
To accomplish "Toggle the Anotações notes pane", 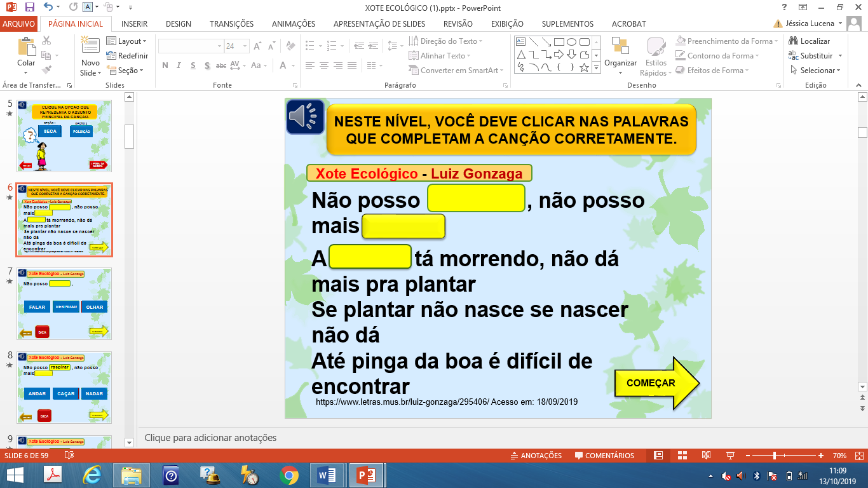I will coord(536,456).
